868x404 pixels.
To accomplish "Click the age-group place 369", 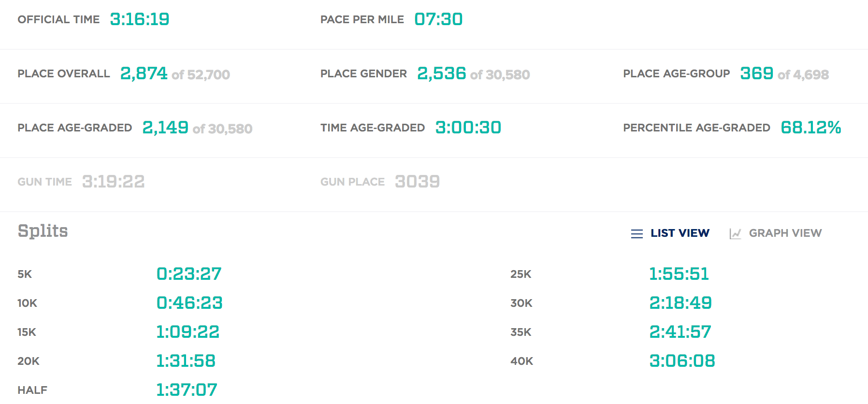I will click(756, 73).
